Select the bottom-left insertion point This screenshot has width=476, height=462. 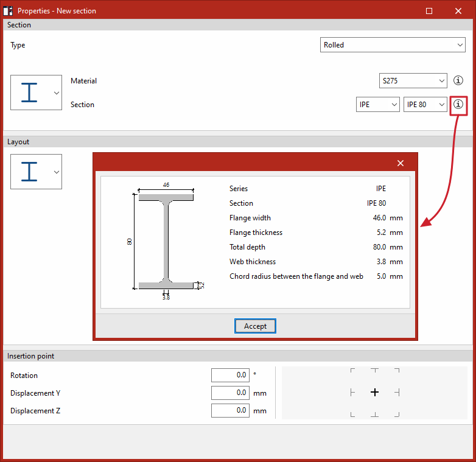[352, 415]
